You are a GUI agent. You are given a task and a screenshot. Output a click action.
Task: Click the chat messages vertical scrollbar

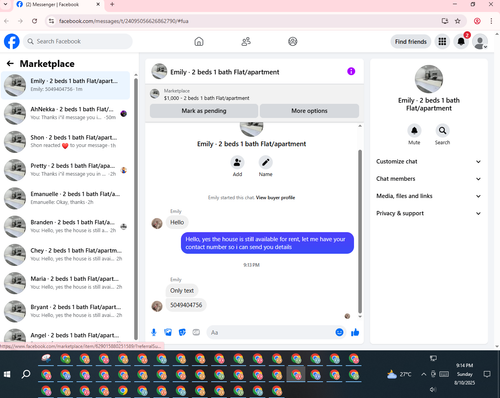tap(360, 232)
